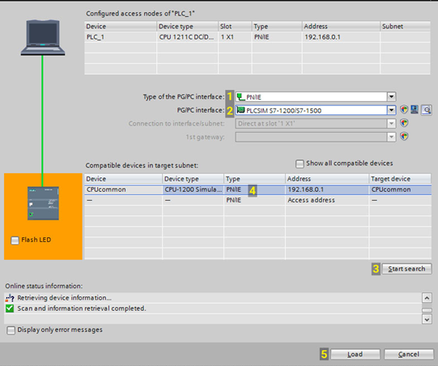Click Slot column header in access nodes table
The height and width of the screenshot is (366, 438).
[235, 26]
